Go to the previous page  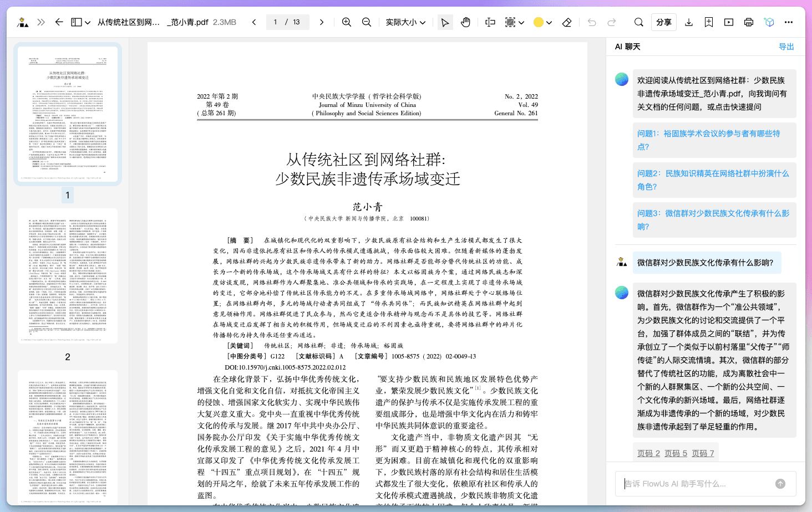tap(254, 22)
